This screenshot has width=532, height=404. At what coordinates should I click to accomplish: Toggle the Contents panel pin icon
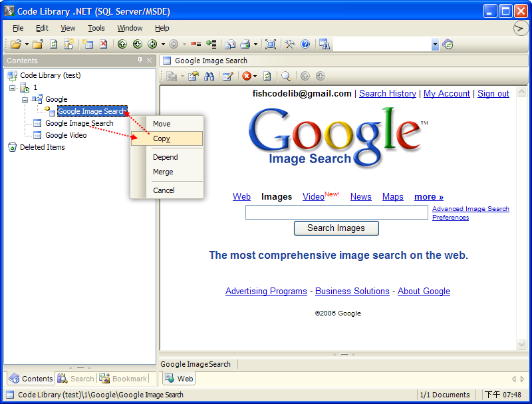click(x=140, y=60)
